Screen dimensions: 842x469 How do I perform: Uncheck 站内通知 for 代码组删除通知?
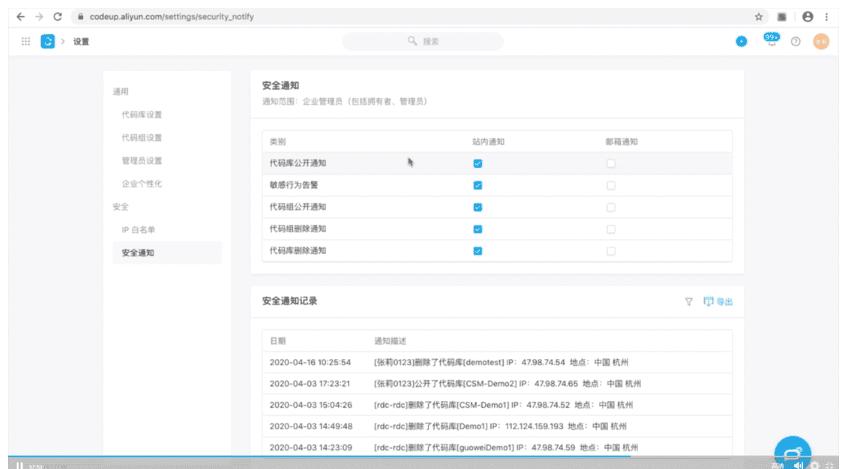tap(477, 229)
